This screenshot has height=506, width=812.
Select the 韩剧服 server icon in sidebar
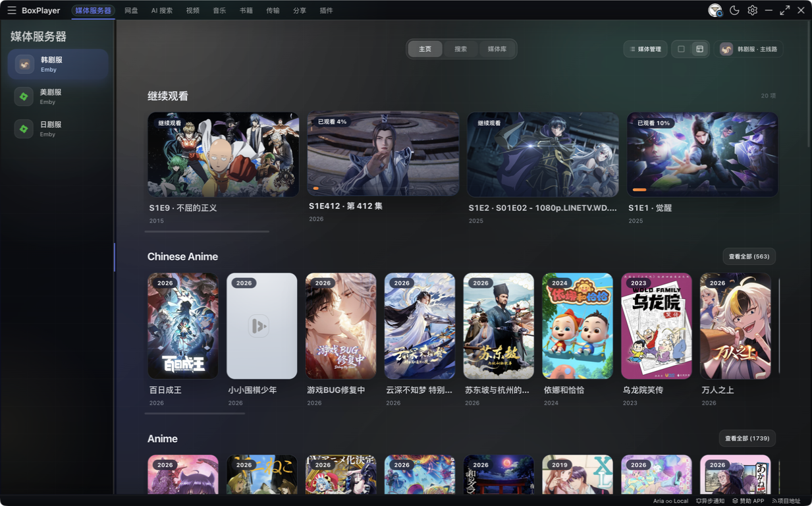(24, 64)
